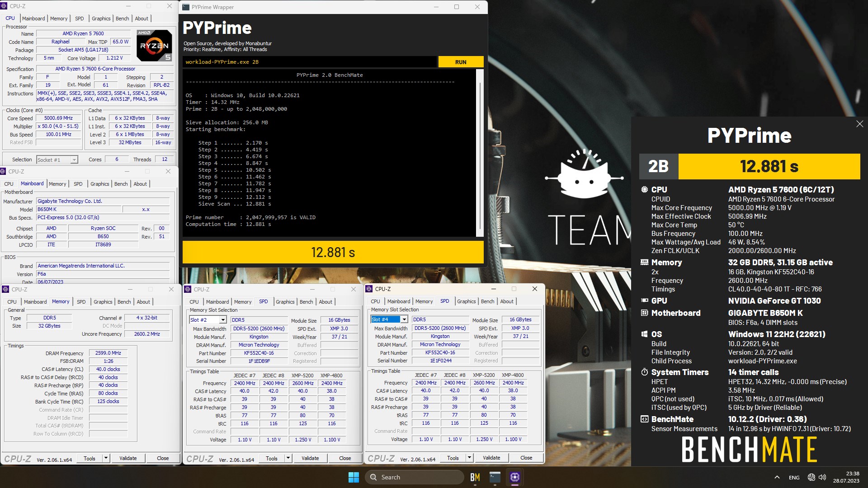
Task: Click OS Windows icon in BenchMate panel
Action: [644, 334]
